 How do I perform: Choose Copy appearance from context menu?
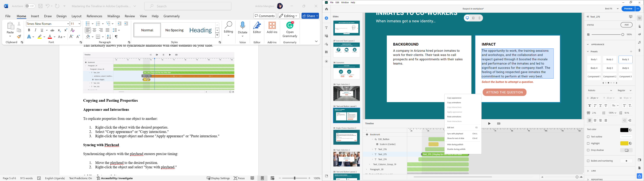(454, 98)
